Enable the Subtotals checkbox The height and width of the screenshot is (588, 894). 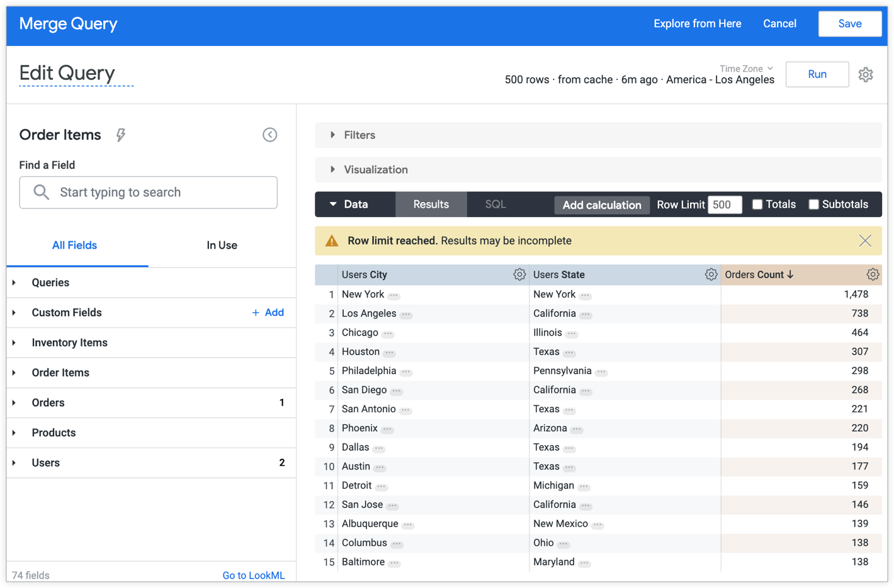(813, 204)
